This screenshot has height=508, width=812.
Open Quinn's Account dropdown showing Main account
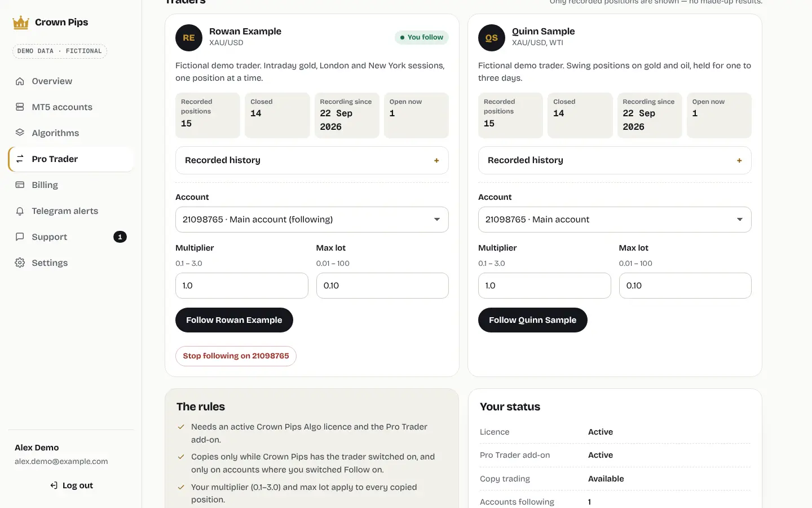[615, 220]
